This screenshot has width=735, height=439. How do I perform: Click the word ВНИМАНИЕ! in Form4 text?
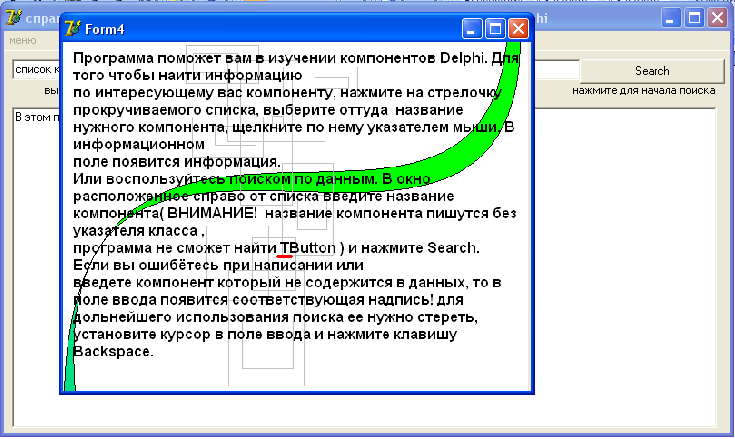tap(212, 213)
